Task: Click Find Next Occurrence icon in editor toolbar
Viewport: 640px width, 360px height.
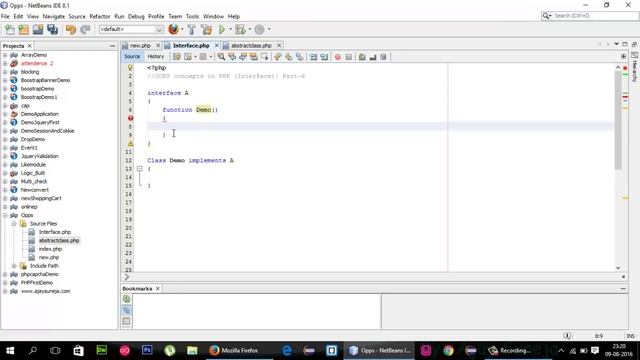Action: click(243, 57)
